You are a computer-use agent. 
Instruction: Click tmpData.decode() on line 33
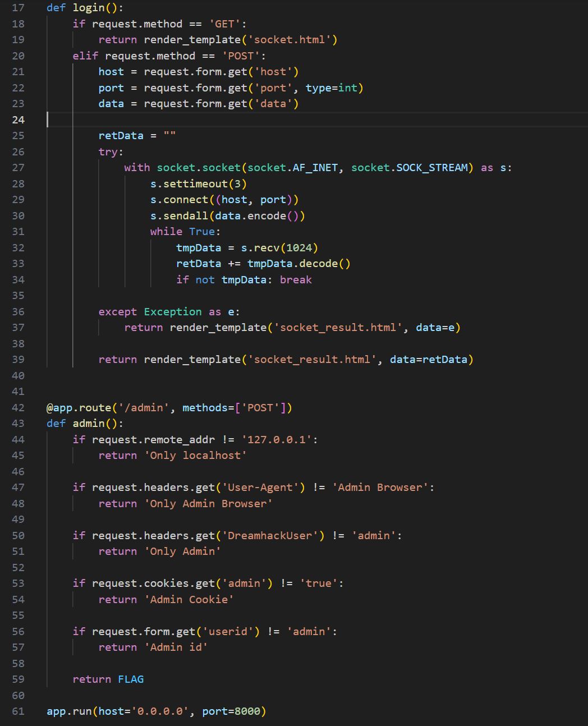[299, 264]
